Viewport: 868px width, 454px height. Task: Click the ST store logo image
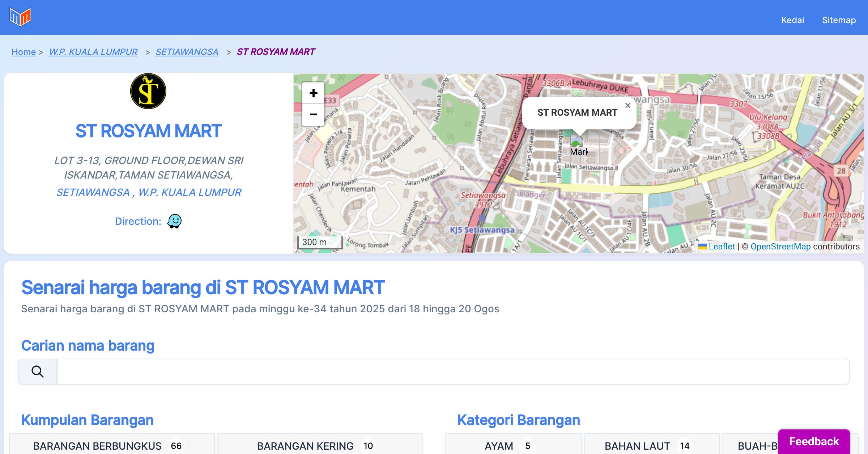click(x=148, y=91)
